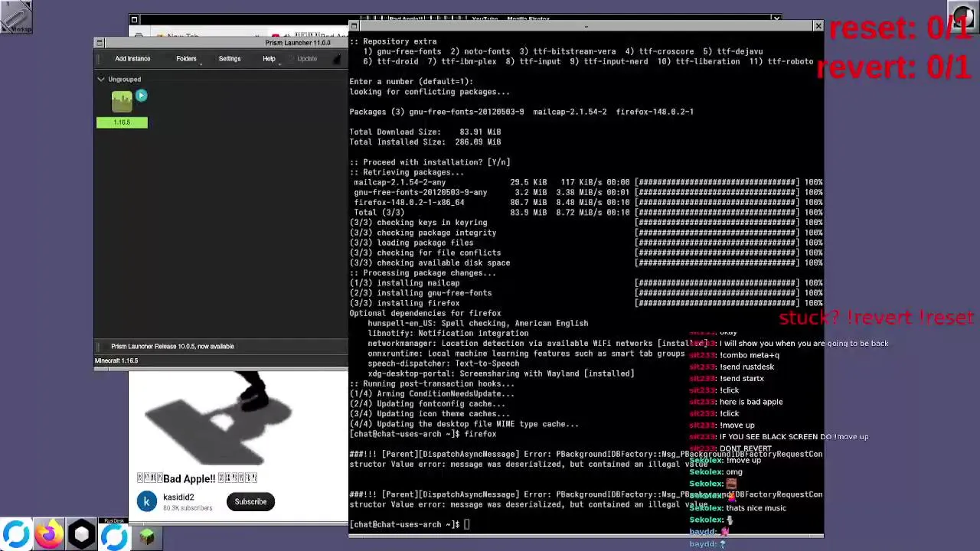
Task: Select the 1.16.5 instance label
Action: coord(122,122)
